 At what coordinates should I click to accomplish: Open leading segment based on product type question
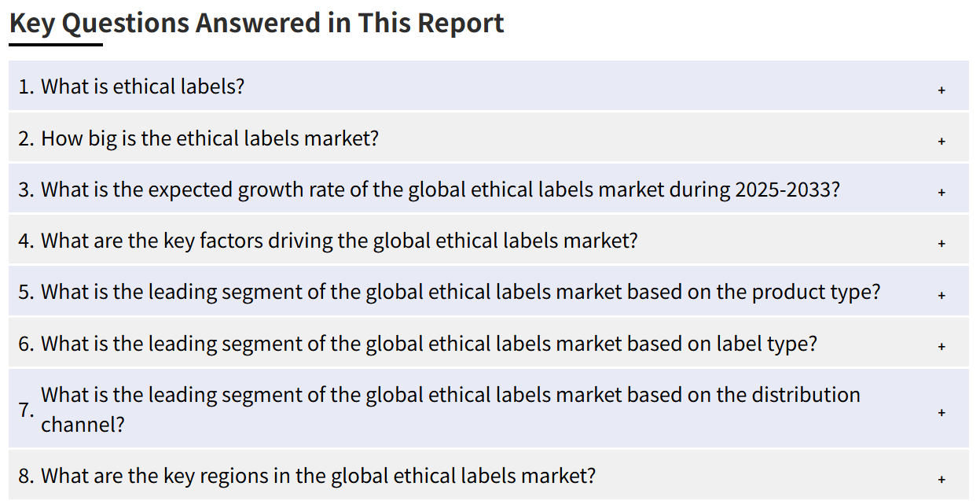(489, 292)
